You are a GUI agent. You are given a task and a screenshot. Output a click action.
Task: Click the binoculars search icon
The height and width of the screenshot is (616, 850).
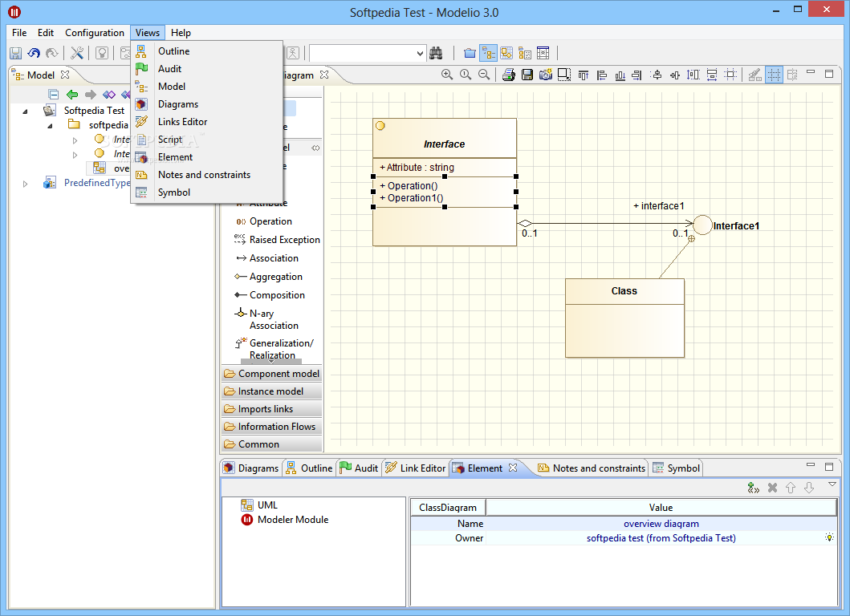[436, 53]
